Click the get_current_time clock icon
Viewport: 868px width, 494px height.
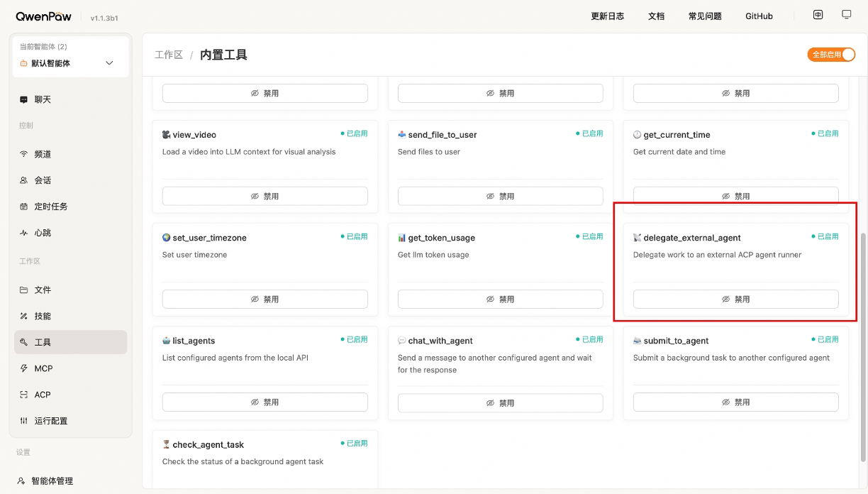pyautogui.click(x=637, y=134)
